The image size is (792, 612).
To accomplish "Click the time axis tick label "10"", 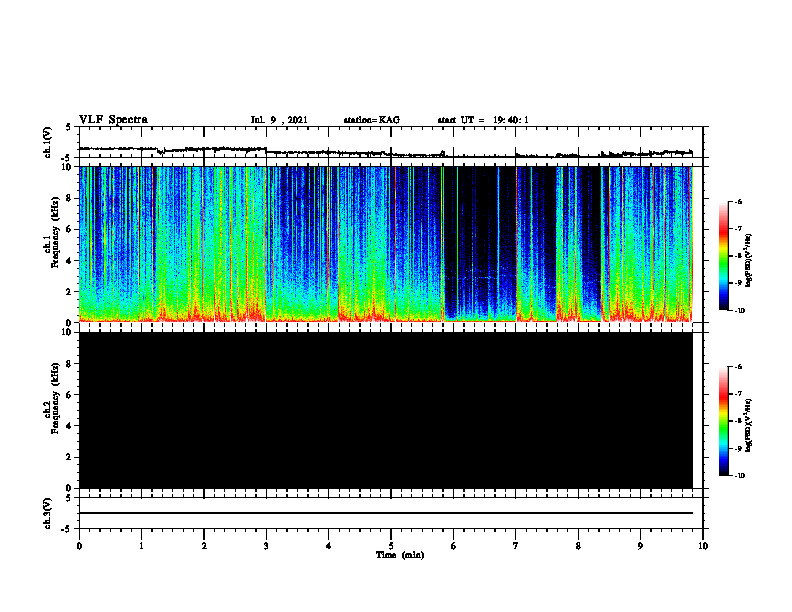I will 703,546.
